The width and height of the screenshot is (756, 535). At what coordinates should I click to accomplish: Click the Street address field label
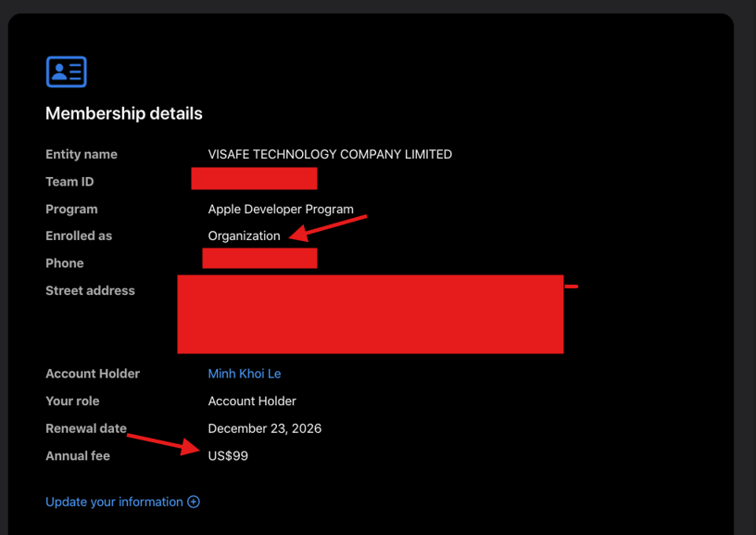pyautogui.click(x=90, y=290)
